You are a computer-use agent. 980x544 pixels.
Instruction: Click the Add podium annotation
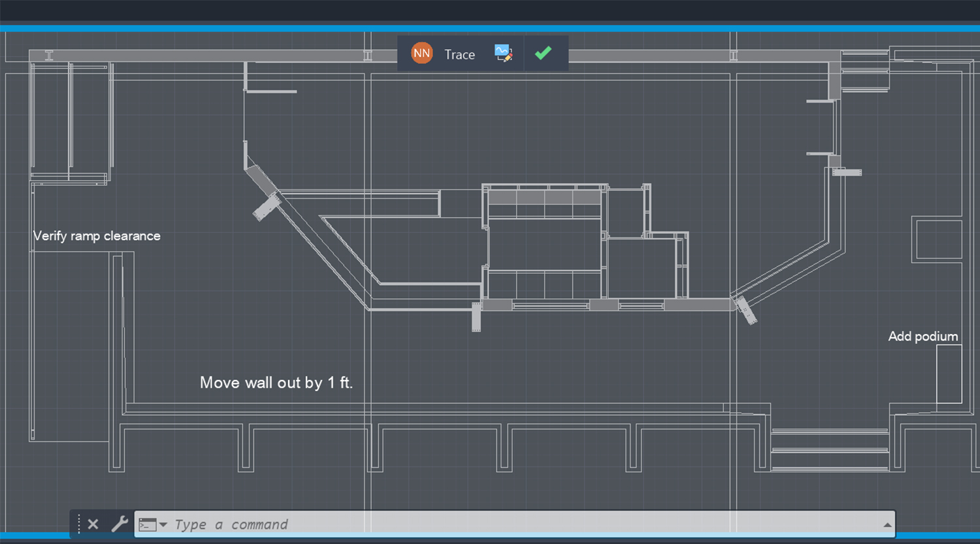(x=923, y=336)
